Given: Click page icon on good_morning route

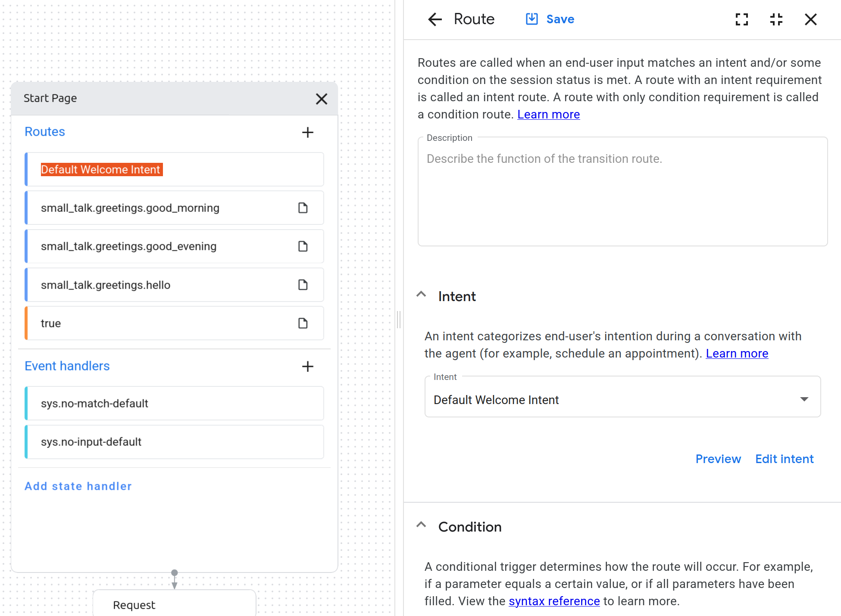Looking at the screenshot, I should 303,208.
